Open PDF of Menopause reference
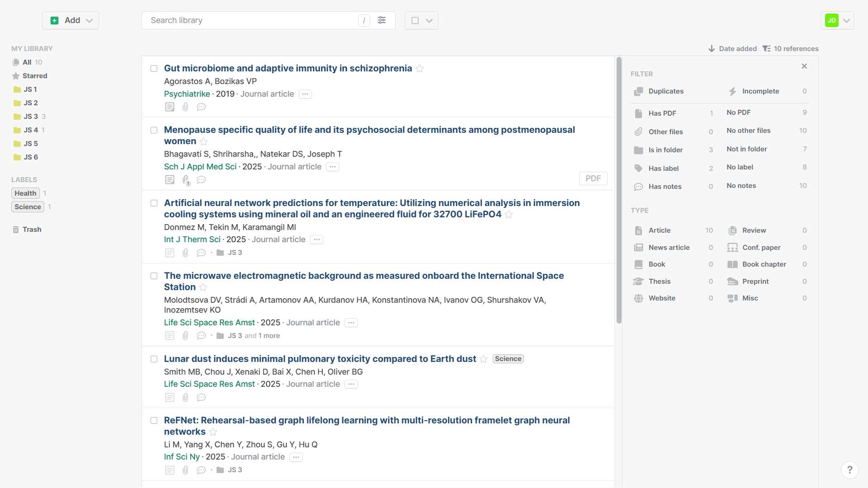Viewport: 868px width, 488px height. (593, 178)
